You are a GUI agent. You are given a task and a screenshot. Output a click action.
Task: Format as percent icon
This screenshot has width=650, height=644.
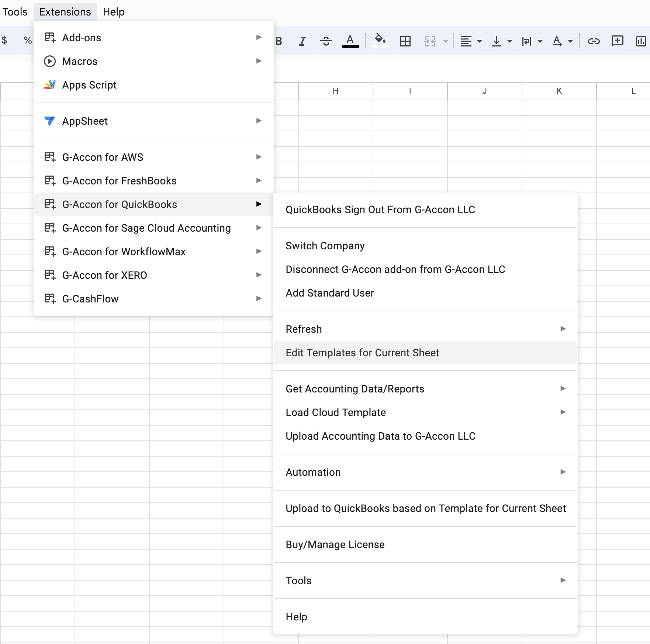point(28,40)
